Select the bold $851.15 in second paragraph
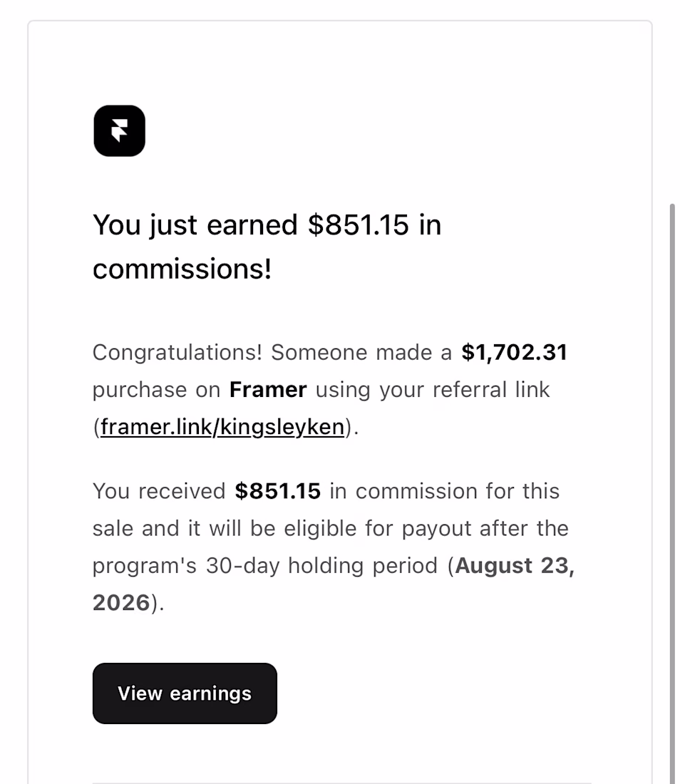 277,491
